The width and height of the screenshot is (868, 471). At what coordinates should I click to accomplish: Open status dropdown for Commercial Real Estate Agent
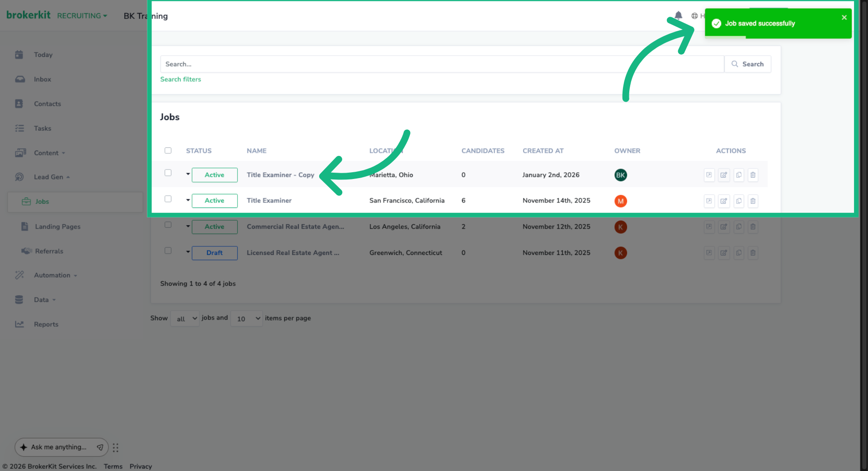(x=188, y=226)
